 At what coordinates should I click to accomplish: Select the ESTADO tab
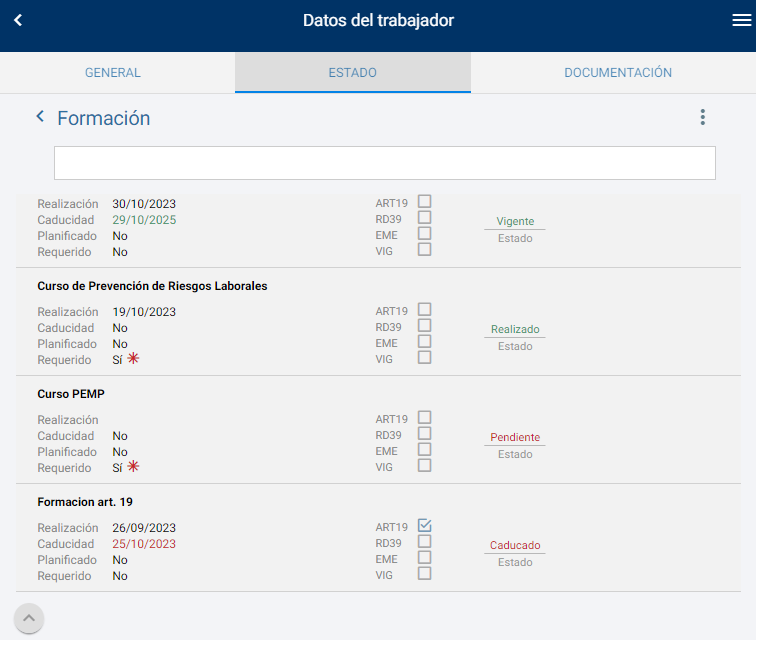(x=352, y=73)
